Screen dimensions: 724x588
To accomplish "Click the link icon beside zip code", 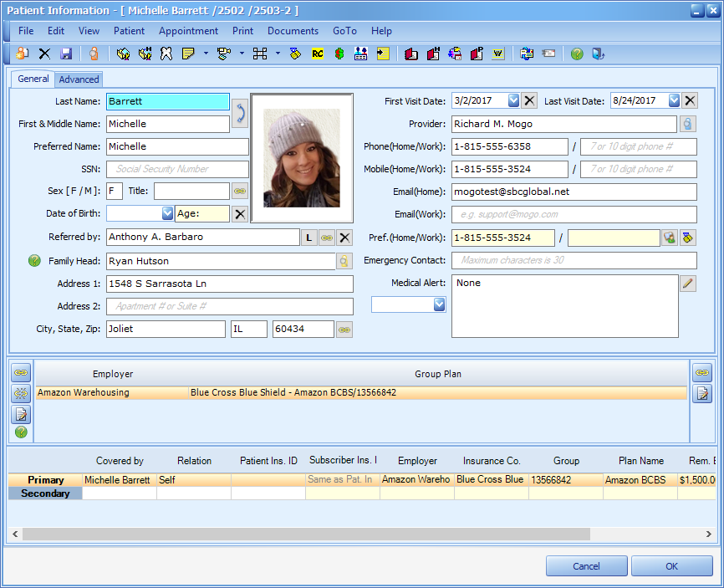I will (344, 330).
